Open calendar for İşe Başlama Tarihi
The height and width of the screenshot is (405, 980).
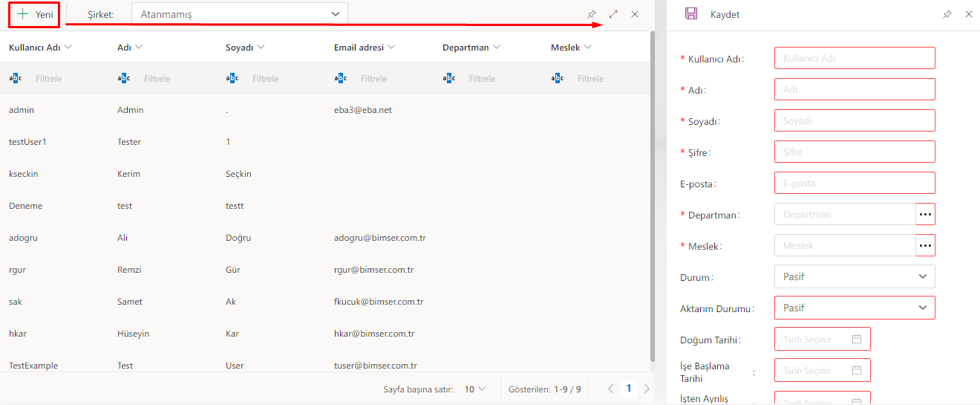(x=856, y=370)
